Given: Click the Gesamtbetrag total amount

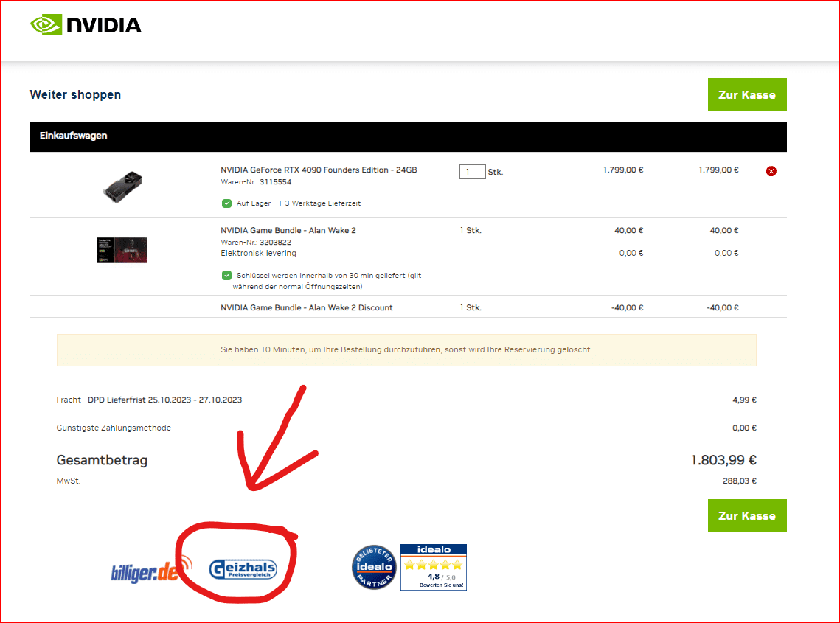Looking at the screenshot, I should click(x=723, y=460).
